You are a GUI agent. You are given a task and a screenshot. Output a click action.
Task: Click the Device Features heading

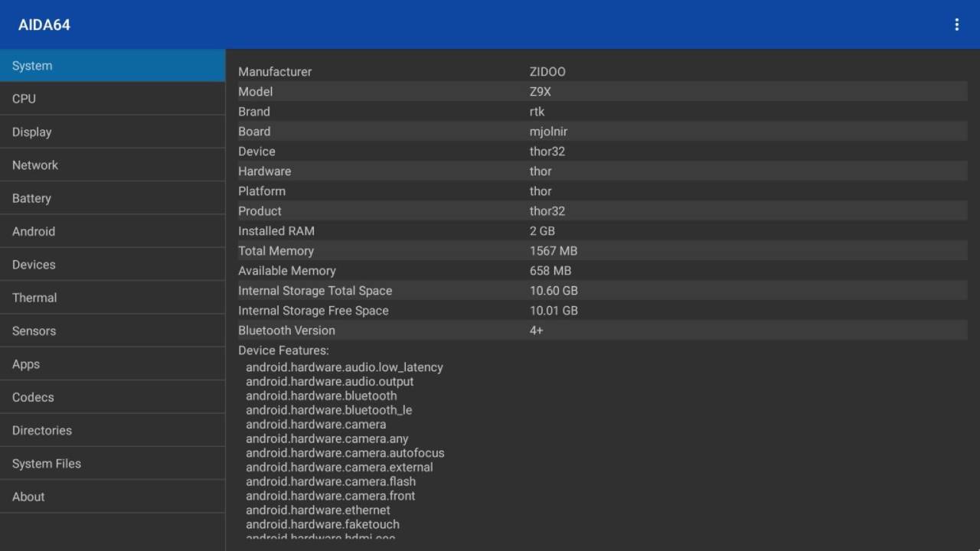[x=283, y=350]
